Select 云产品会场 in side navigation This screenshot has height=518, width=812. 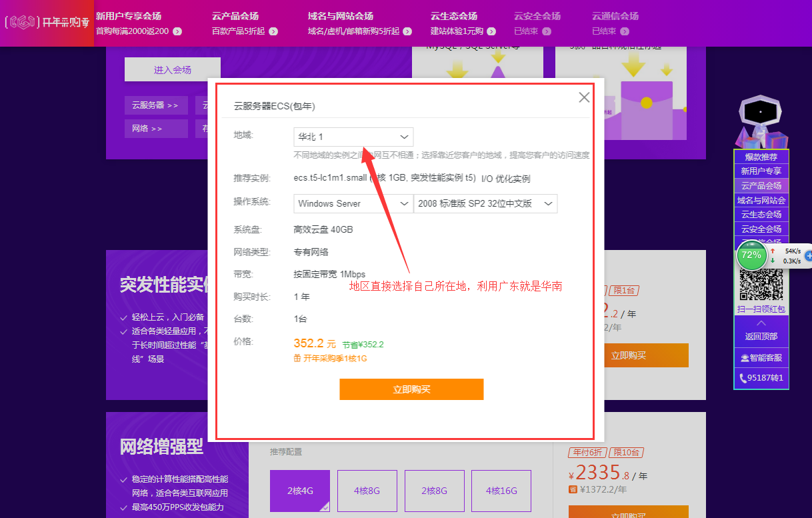coord(761,186)
